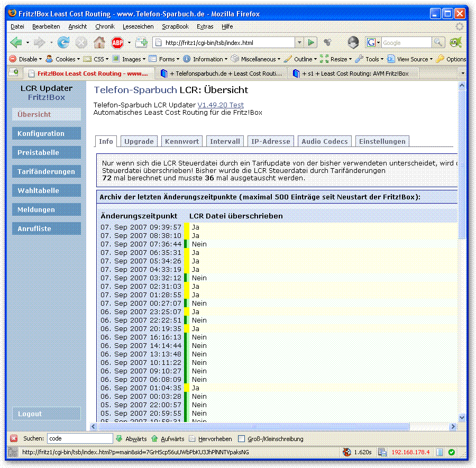
Task: Open the Anrufliste sidebar page
Action: pos(47,228)
